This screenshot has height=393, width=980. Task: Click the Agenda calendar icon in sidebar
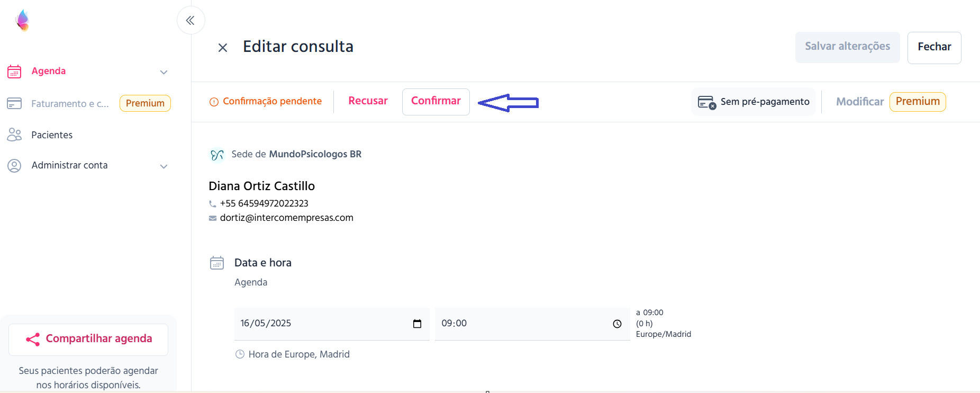(14, 72)
